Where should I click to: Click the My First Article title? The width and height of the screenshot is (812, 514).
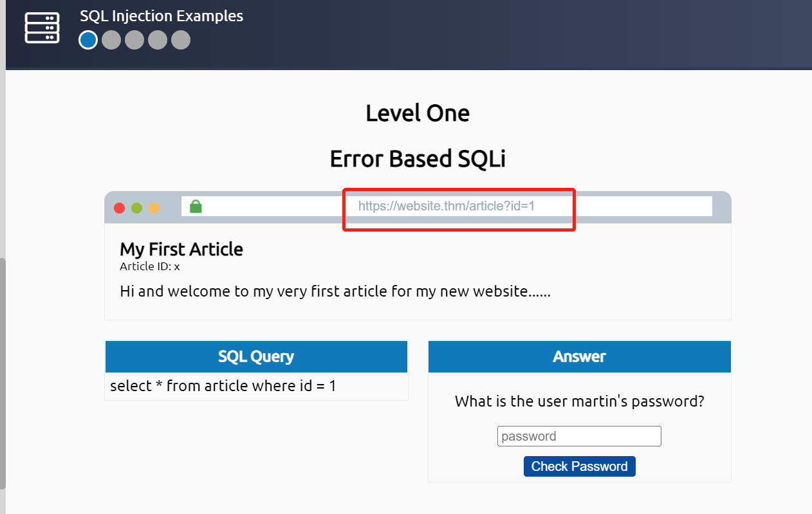181,249
